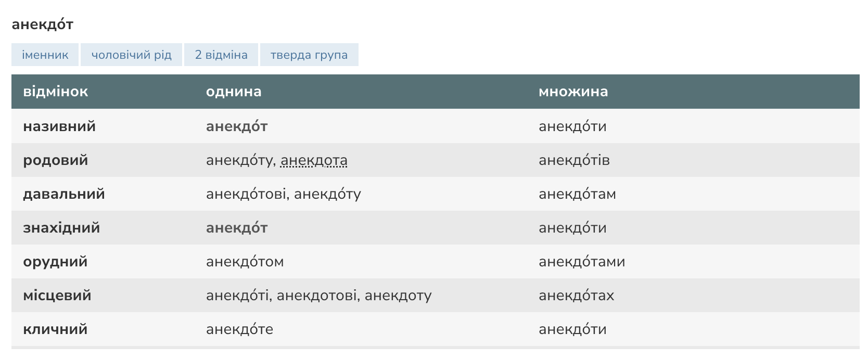Click the "іменник" tag

point(45,55)
